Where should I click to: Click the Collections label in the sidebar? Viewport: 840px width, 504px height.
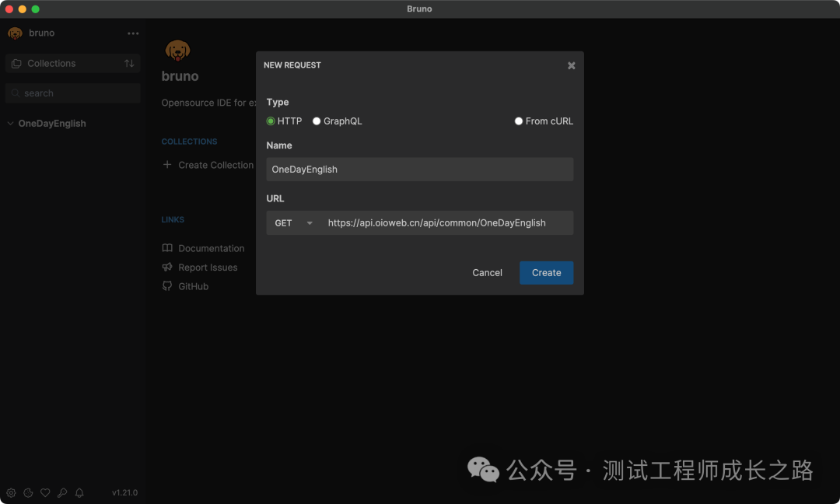(x=51, y=63)
